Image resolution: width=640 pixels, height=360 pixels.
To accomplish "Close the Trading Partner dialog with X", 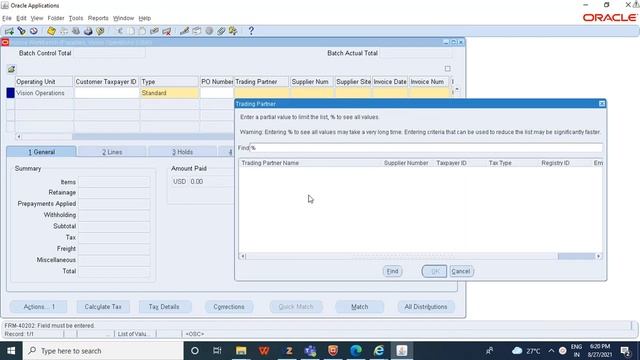I will tap(602, 104).
